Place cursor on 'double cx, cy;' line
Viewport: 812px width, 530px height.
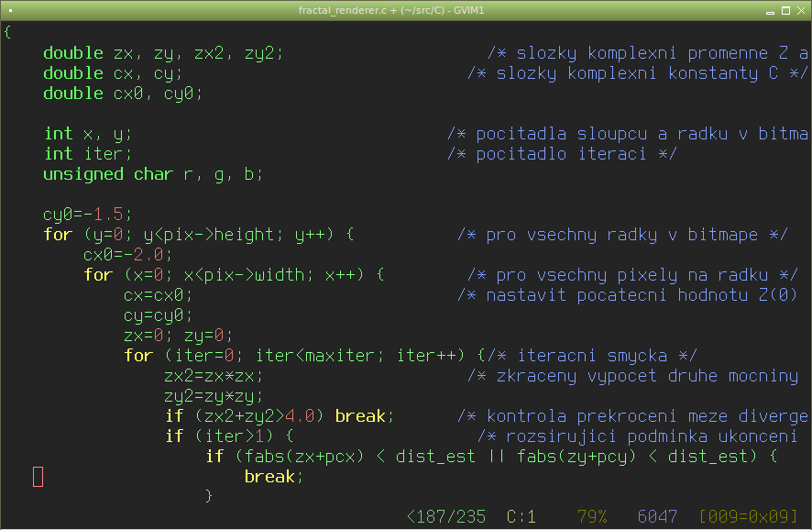(113, 73)
